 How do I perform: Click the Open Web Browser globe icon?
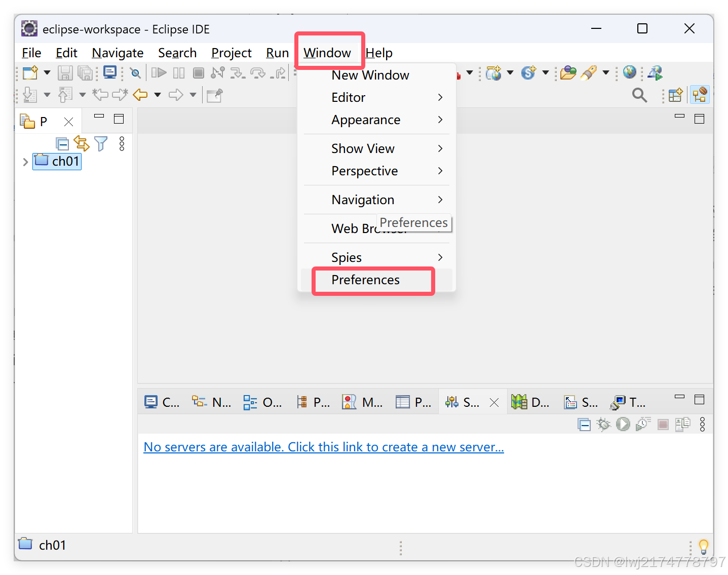(x=630, y=72)
